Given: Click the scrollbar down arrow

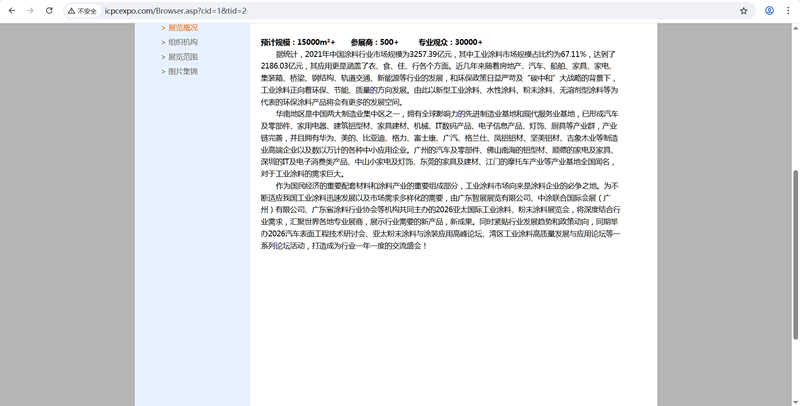Looking at the screenshot, I should click(x=795, y=401).
